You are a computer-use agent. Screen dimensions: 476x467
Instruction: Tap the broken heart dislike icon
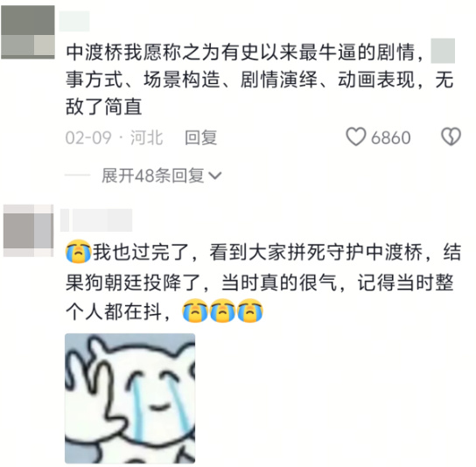click(x=451, y=136)
